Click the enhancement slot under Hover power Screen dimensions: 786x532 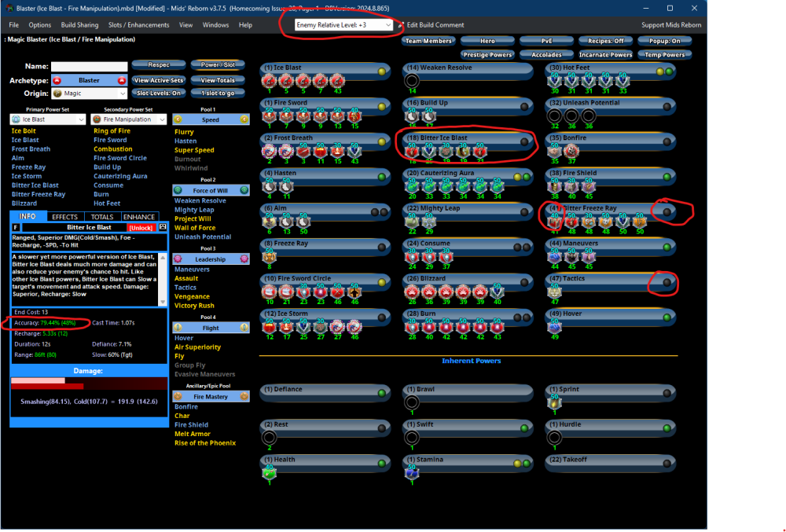click(554, 327)
